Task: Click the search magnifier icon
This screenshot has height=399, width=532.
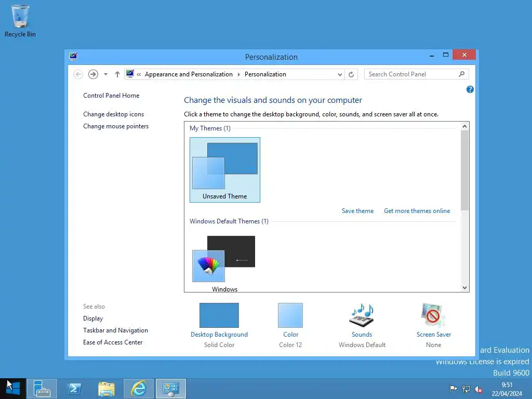Action: (x=461, y=74)
